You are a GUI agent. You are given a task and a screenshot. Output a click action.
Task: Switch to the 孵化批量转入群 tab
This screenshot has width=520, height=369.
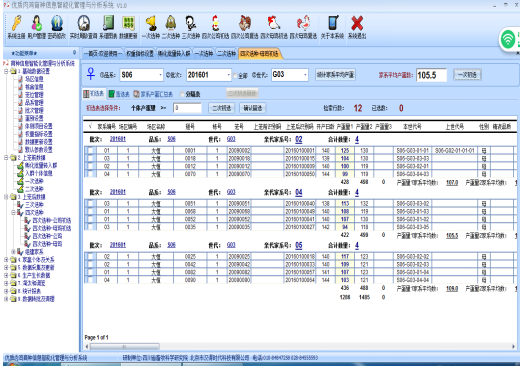pyautogui.click(x=174, y=53)
